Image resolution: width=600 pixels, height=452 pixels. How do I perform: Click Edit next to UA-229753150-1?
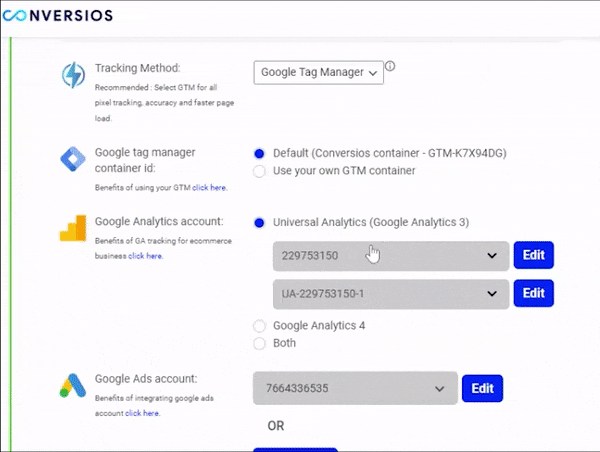pos(533,293)
